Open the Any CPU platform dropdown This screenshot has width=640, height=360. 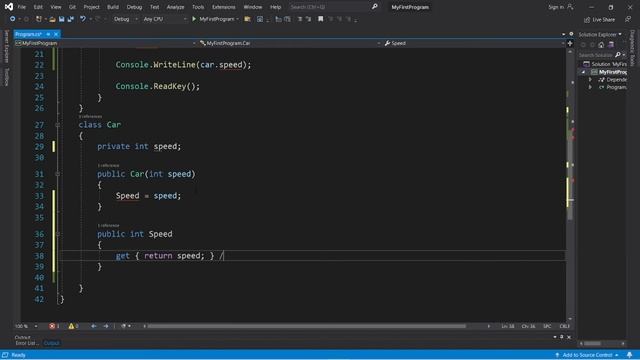pyautogui.click(x=164, y=19)
